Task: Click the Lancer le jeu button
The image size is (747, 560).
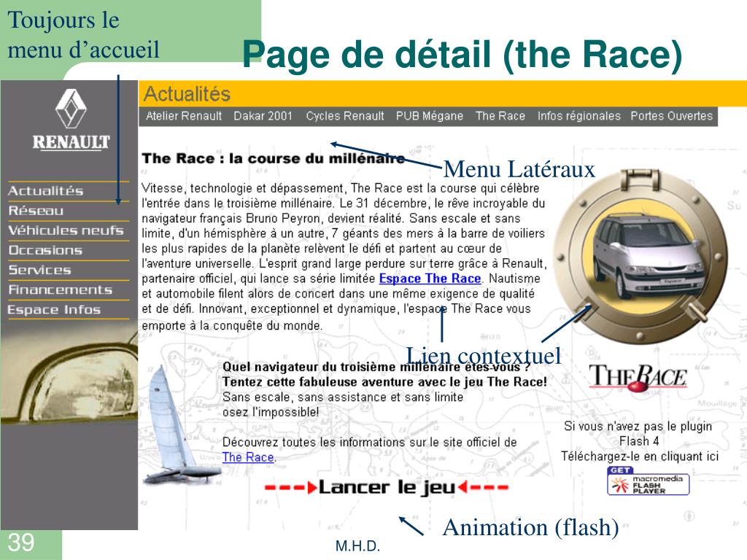Action: (387, 487)
